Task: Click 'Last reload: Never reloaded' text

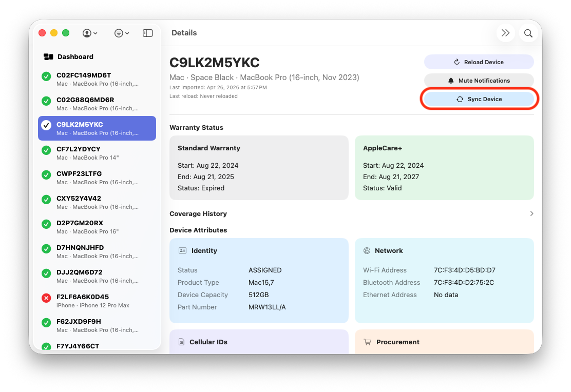Action: 203,96
